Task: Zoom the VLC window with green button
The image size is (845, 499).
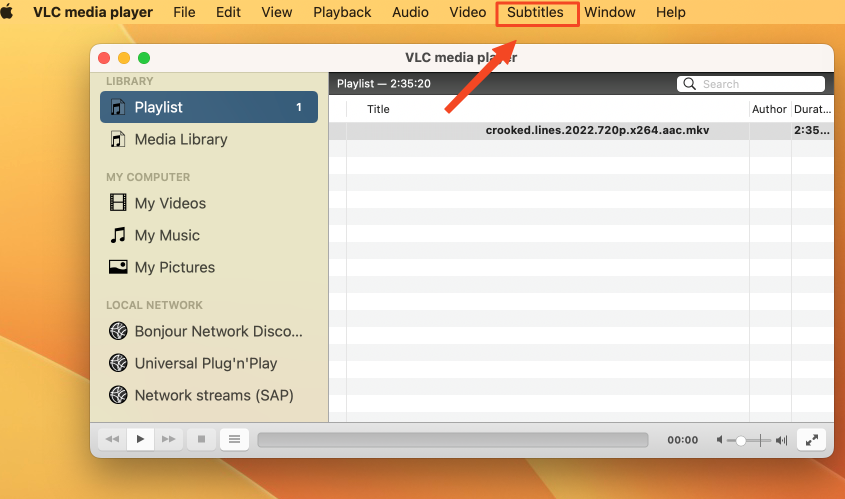Action: [144, 58]
